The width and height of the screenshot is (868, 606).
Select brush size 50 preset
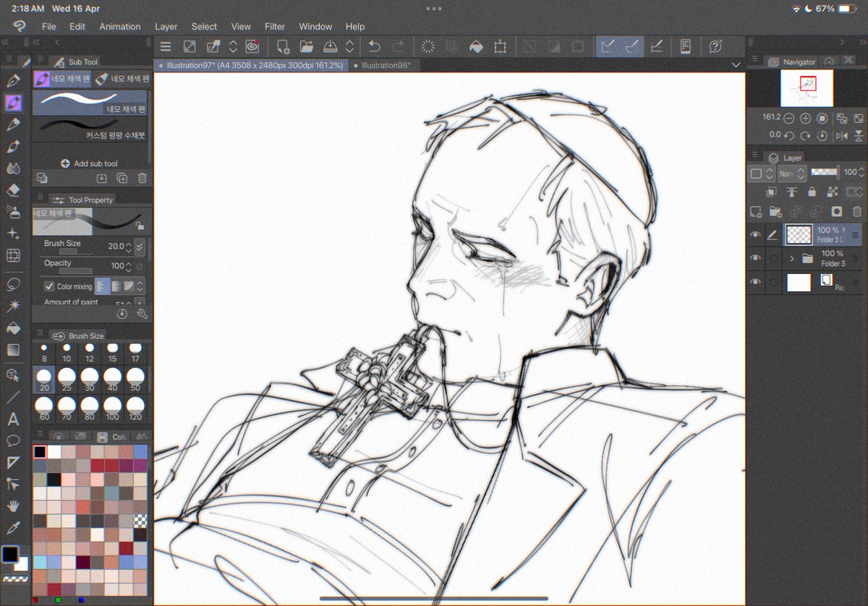click(x=135, y=380)
